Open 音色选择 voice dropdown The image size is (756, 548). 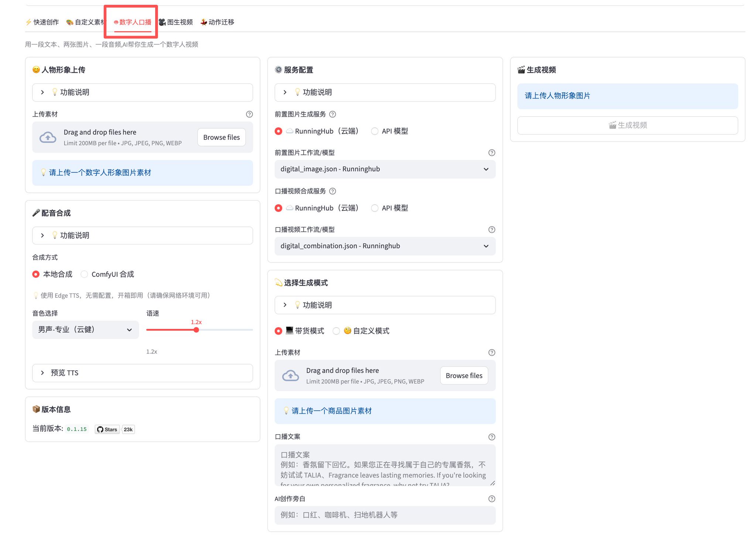click(85, 330)
